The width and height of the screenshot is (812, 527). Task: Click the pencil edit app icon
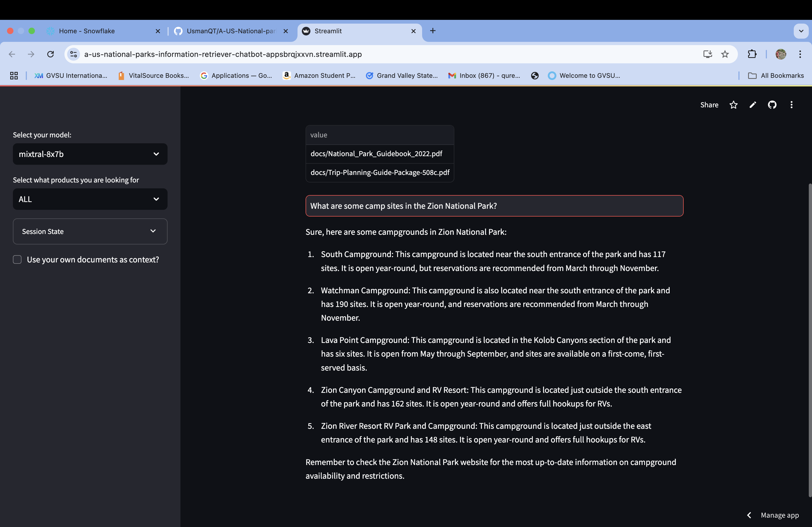pyautogui.click(x=753, y=105)
